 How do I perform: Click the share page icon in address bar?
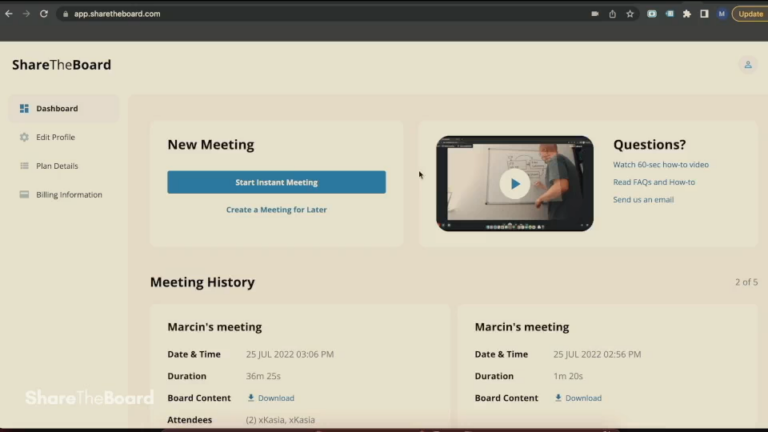[x=612, y=14]
